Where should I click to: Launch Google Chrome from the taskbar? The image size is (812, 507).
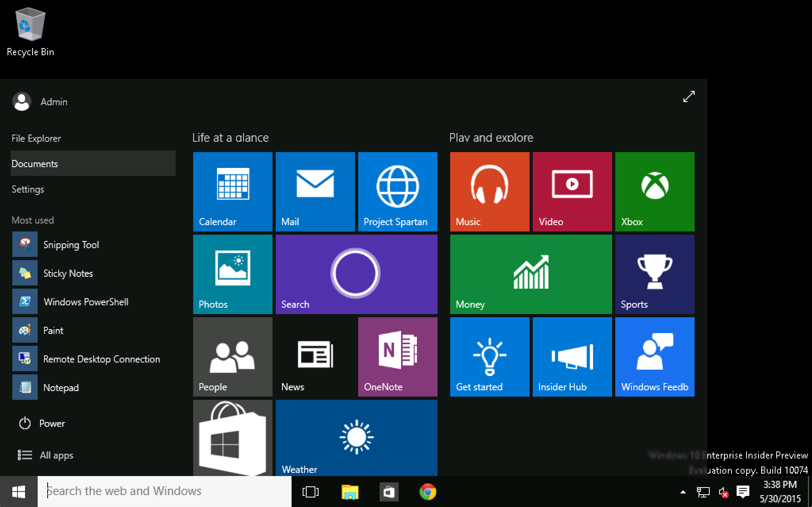coord(428,492)
